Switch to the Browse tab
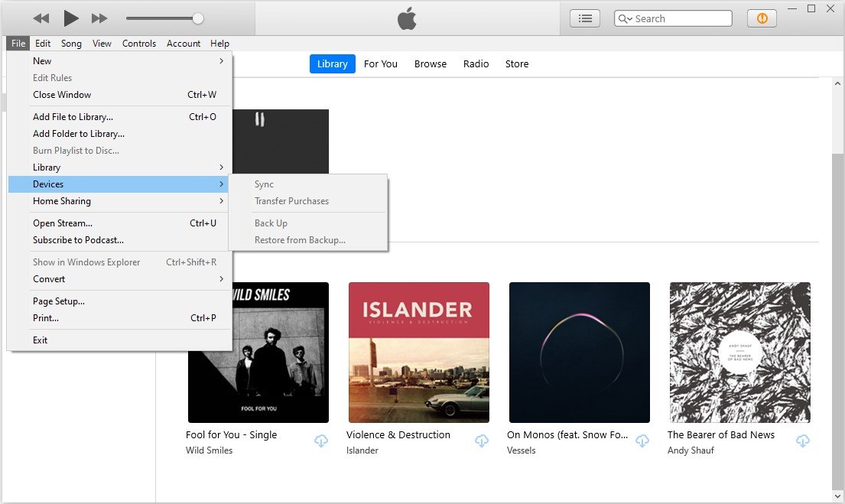The height and width of the screenshot is (504, 845). click(430, 63)
